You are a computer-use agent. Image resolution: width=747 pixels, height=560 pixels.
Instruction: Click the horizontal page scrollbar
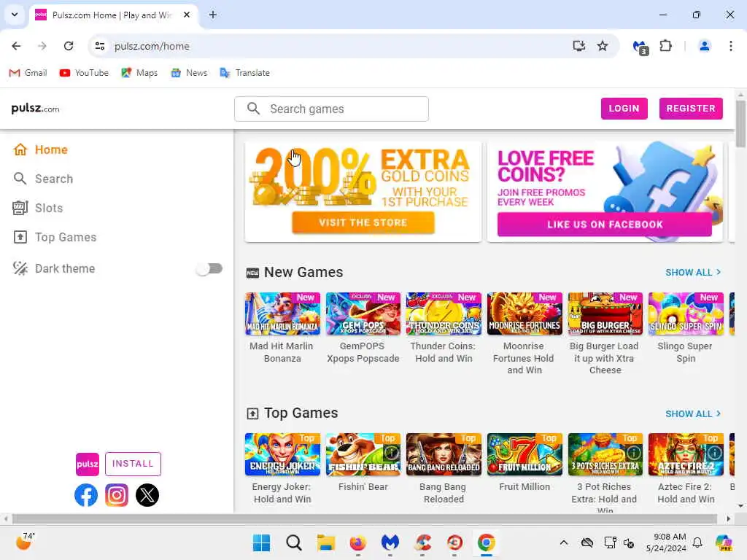point(365,518)
